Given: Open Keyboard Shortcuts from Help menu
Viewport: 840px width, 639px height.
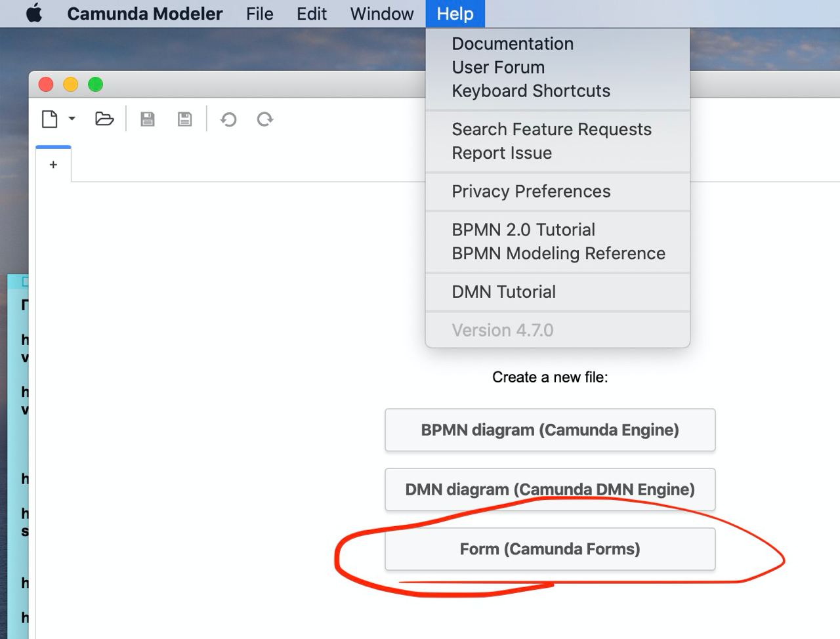Looking at the screenshot, I should [558, 91].
